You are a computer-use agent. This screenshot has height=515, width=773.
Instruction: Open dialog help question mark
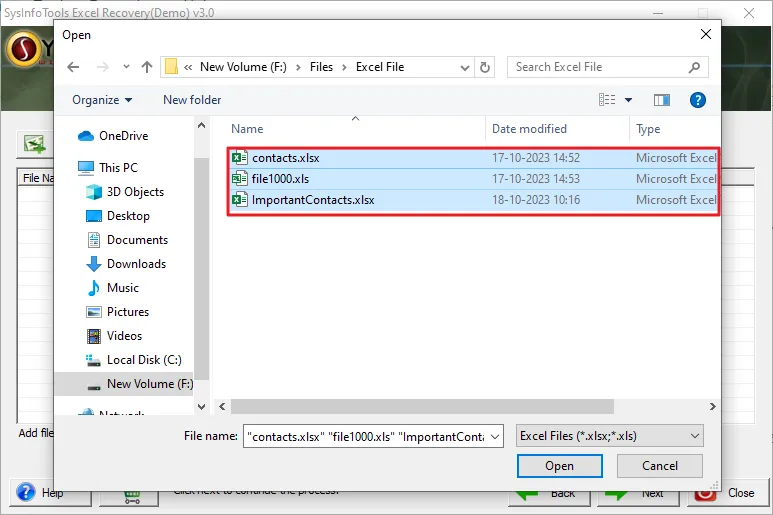[x=698, y=100]
